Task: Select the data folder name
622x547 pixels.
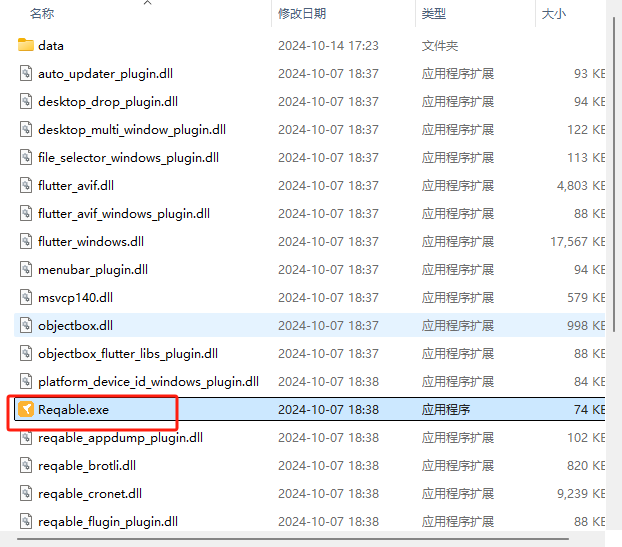Action: pos(51,46)
